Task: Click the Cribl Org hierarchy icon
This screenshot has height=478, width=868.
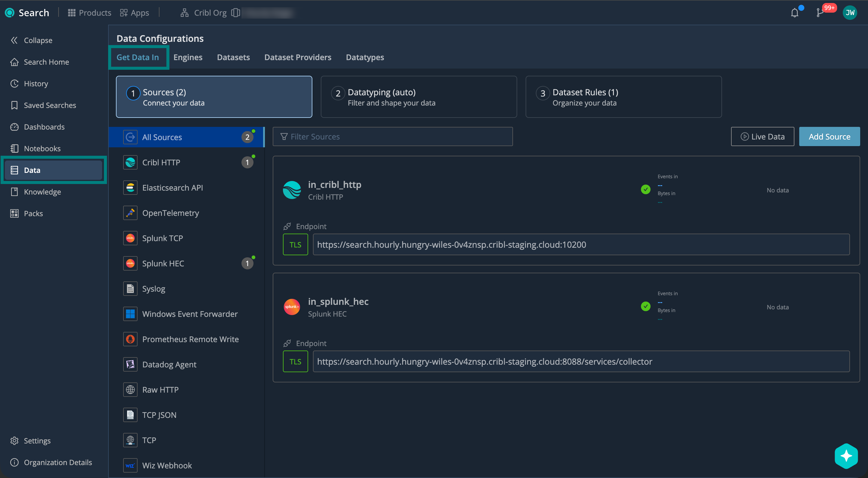Action: click(x=184, y=13)
